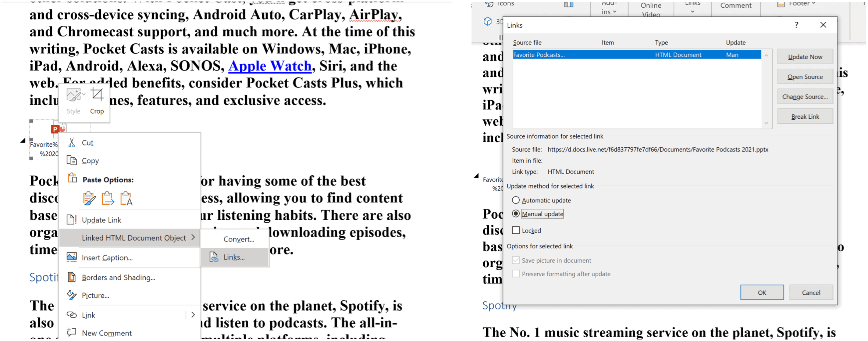This screenshot has width=868, height=341.
Task: Select Update Link in context menu
Action: [x=102, y=220]
